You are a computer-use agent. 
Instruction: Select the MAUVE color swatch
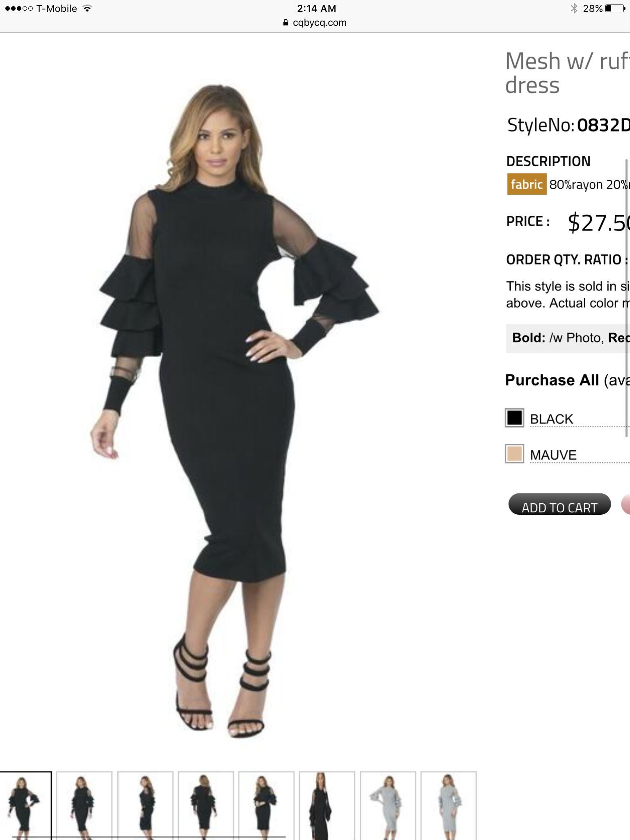(514, 454)
